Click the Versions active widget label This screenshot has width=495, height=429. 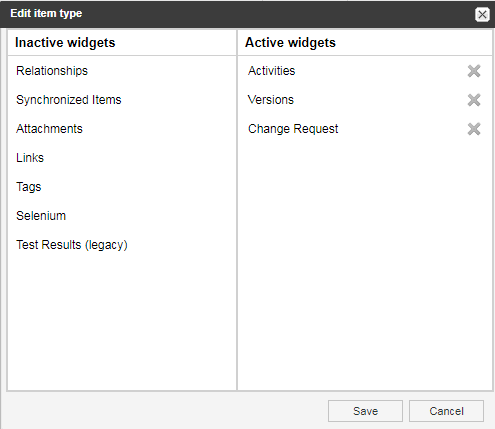271,100
